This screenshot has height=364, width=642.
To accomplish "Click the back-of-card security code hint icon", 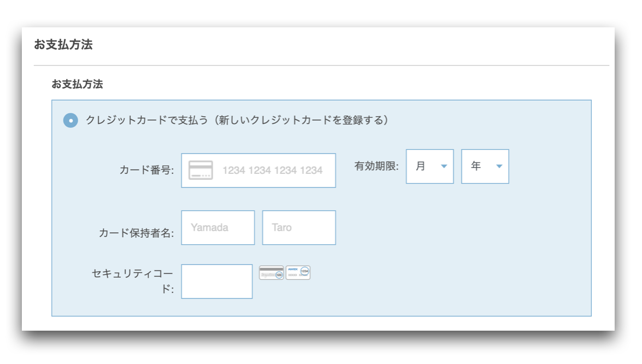I will (271, 273).
